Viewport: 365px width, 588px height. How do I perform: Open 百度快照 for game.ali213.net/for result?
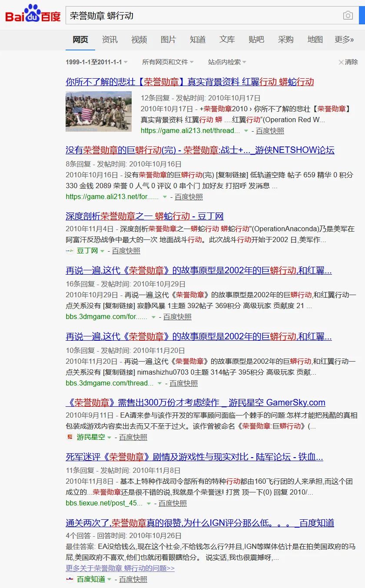tap(189, 196)
